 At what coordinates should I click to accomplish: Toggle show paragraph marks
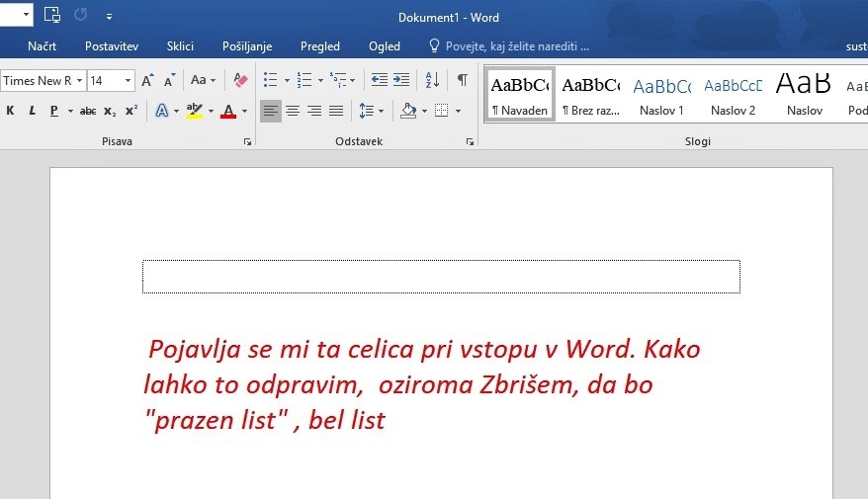tap(462, 81)
